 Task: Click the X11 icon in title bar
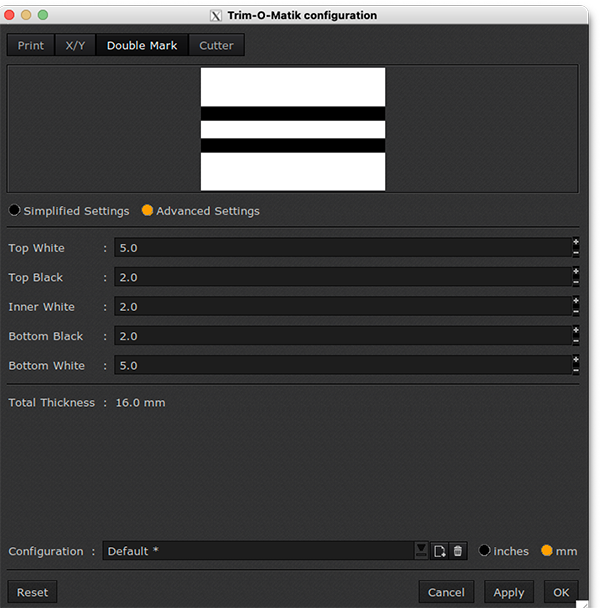[216, 16]
